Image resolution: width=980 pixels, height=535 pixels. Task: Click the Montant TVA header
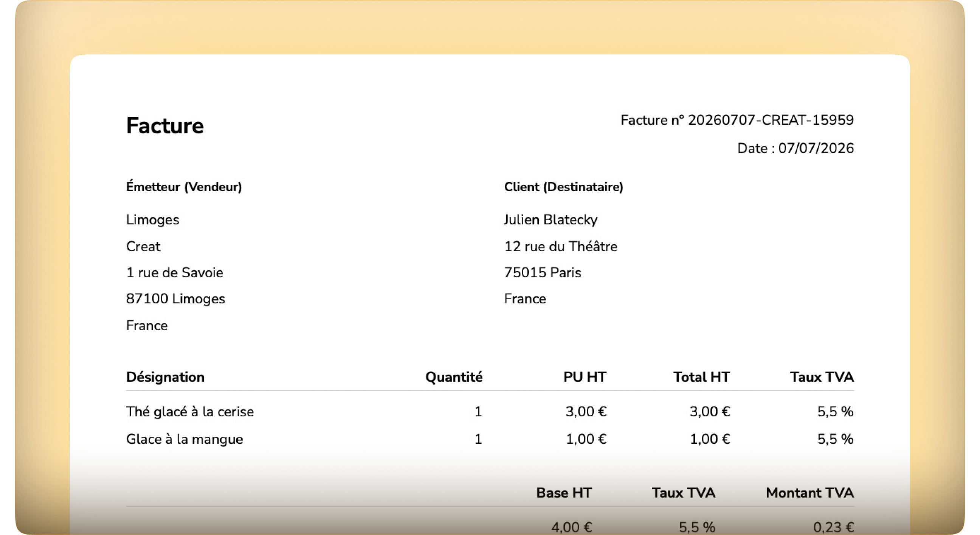click(810, 493)
